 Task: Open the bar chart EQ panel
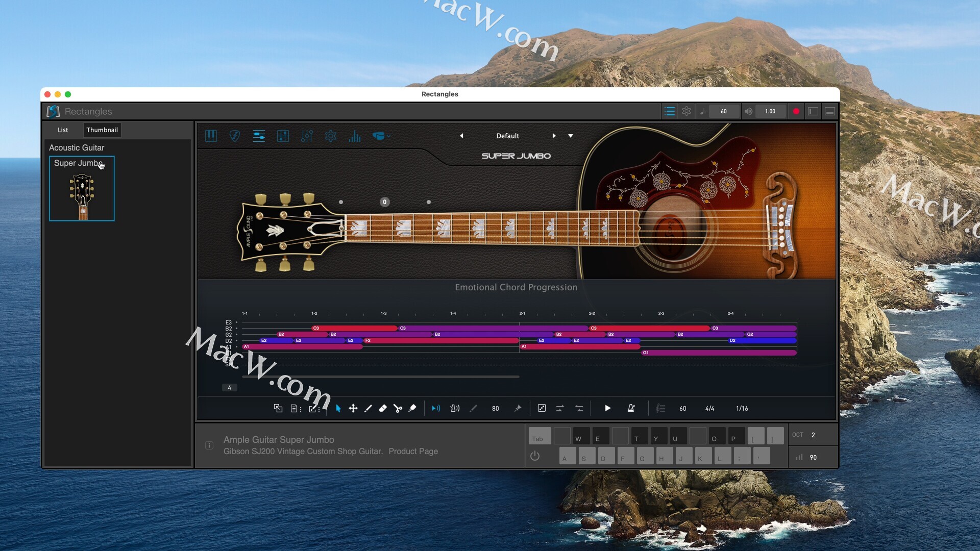click(355, 136)
